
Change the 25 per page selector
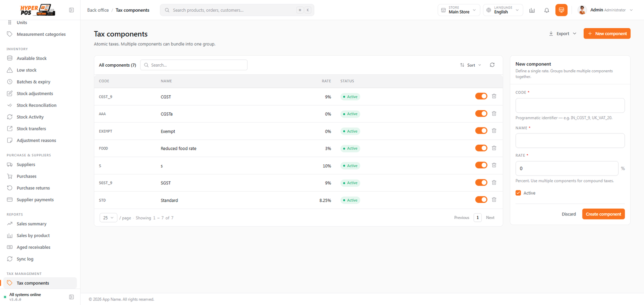coord(108,218)
